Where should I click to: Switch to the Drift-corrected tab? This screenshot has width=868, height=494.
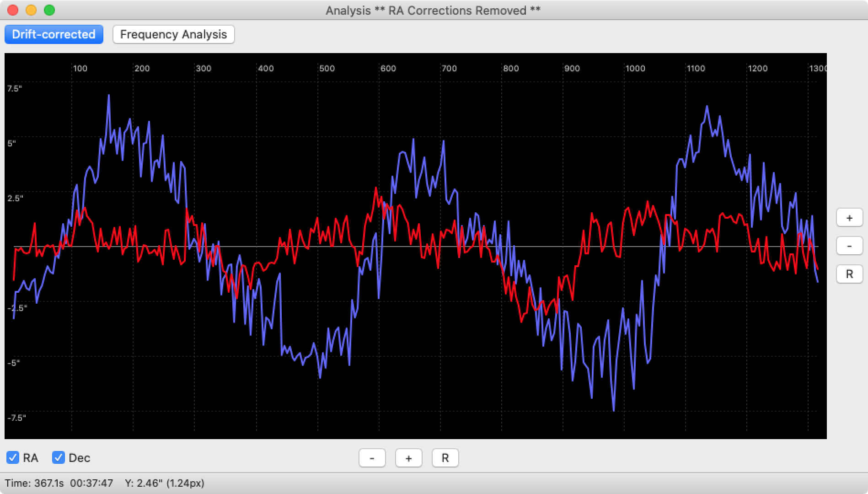pyautogui.click(x=54, y=34)
